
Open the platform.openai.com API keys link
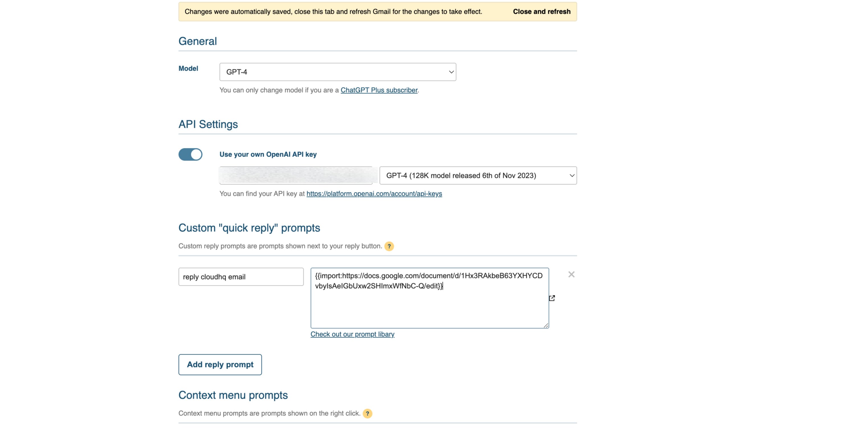(374, 194)
